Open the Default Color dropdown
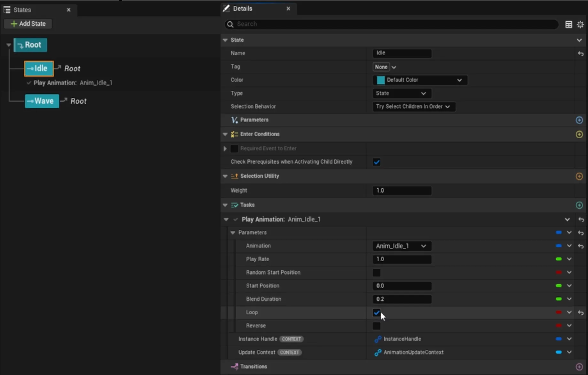Viewport: 588px width, 375px height. [420, 80]
